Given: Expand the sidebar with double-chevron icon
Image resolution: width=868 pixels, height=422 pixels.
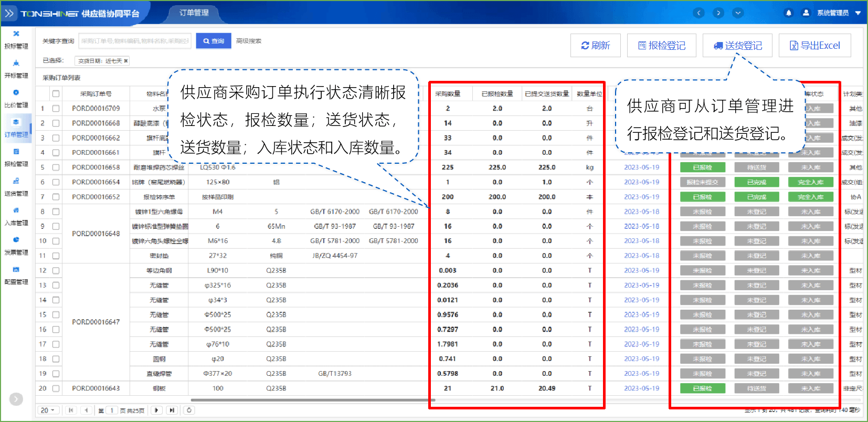Looking at the screenshot, I should 9,13.
